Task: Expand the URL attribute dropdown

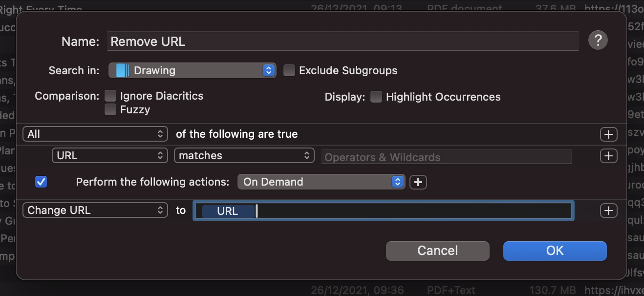Action: click(x=109, y=156)
